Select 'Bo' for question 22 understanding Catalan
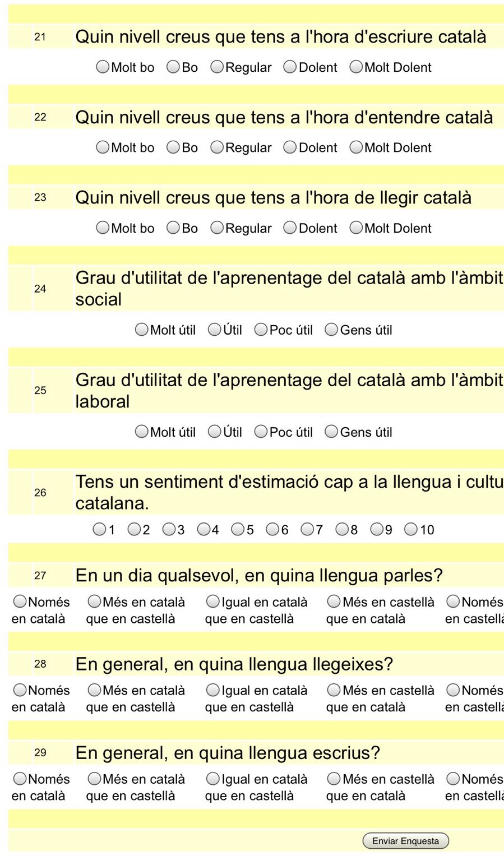 click(x=173, y=147)
